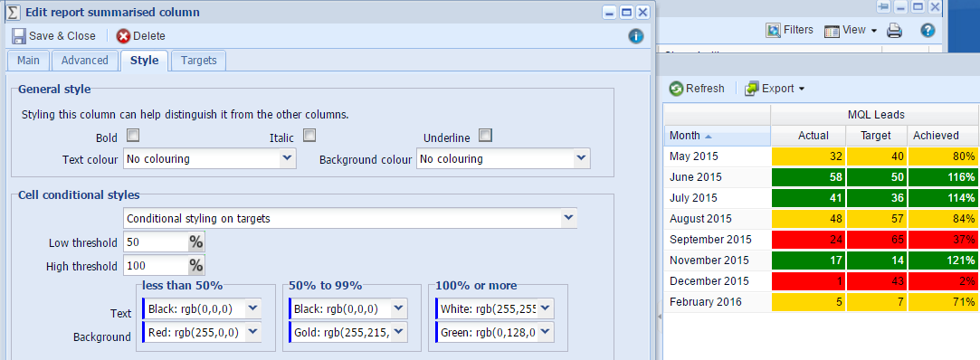Viewport: 980px width, 360px height.
Task: Click the Save & Close floppy disk icon
Action: [x=19, y=35]
